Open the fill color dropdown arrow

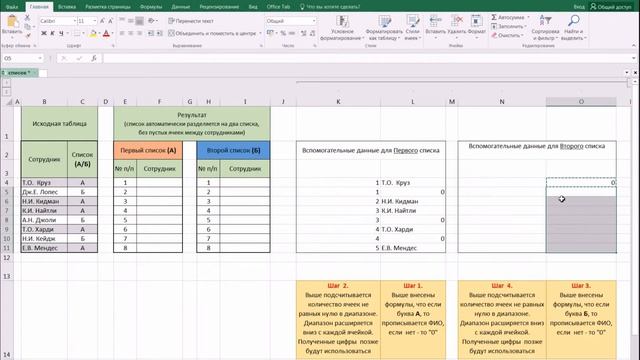99,33
